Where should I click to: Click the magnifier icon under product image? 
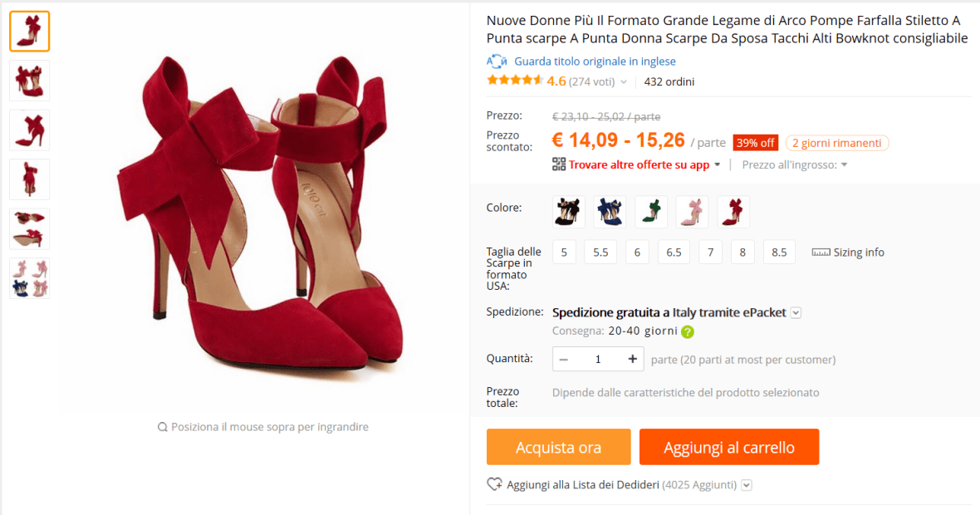point(163,427)
